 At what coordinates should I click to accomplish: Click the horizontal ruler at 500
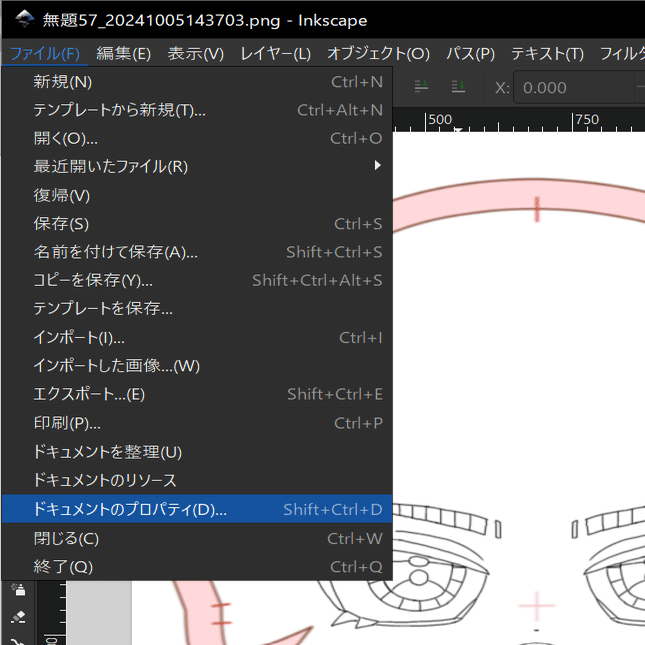(440, 120)
